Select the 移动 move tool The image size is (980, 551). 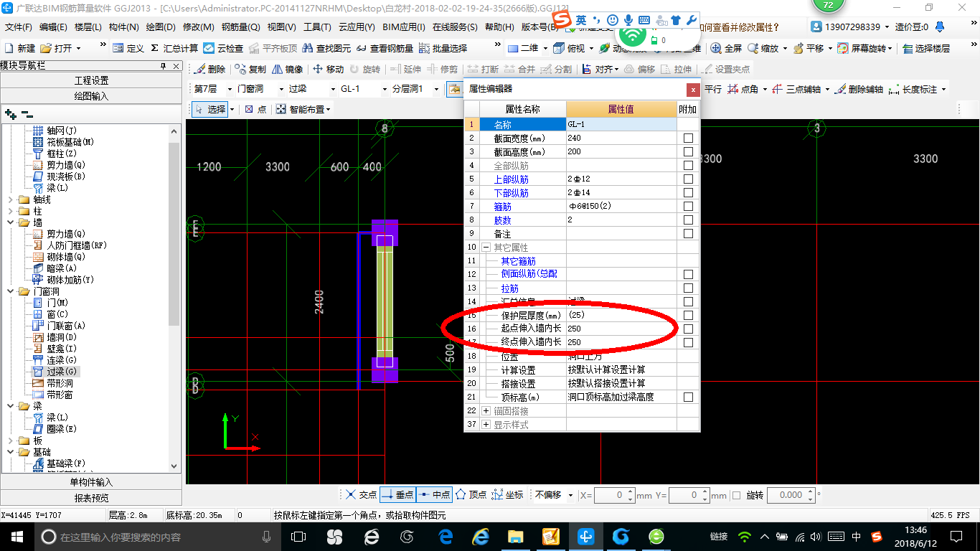click(x=328, y=70)
